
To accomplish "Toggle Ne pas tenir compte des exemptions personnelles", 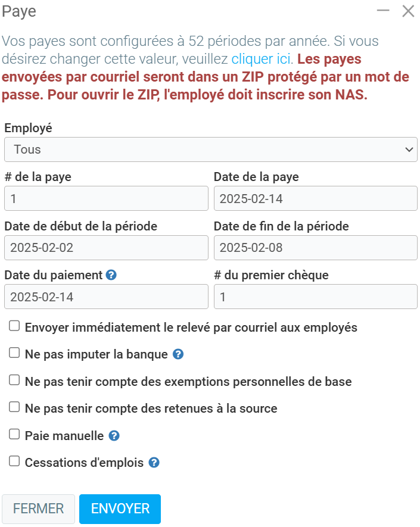I will tap(15, 381).
